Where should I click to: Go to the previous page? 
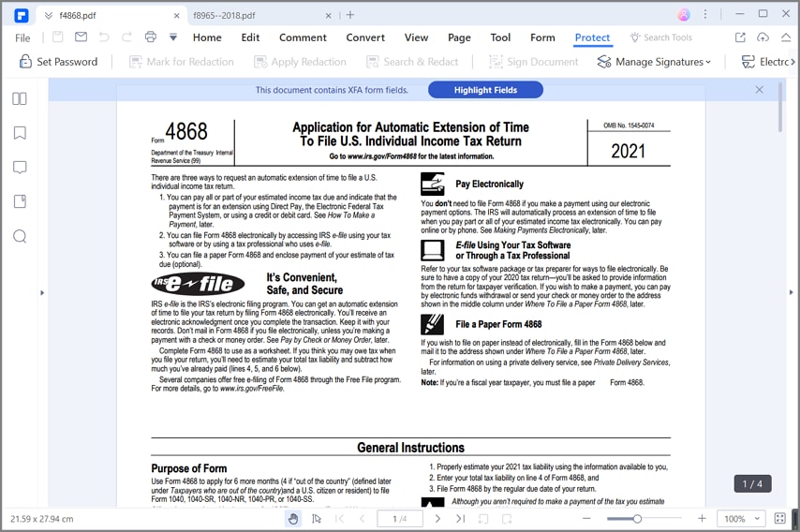(x=363, y=519)
